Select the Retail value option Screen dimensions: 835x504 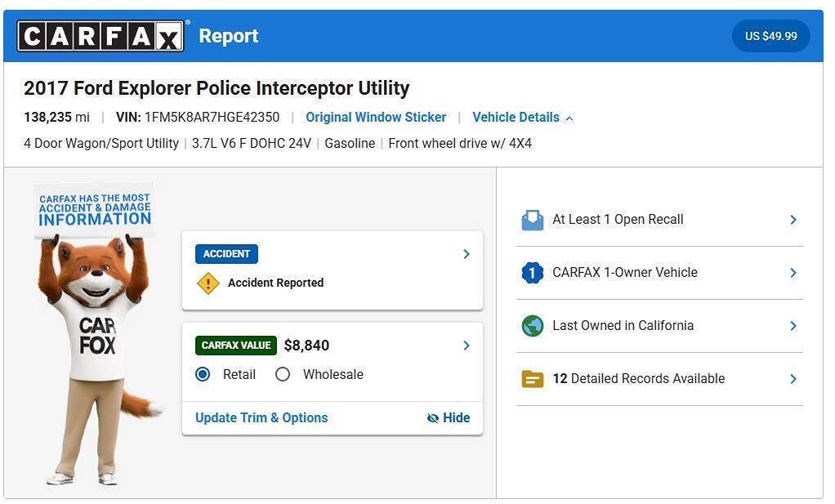point(203,375)
